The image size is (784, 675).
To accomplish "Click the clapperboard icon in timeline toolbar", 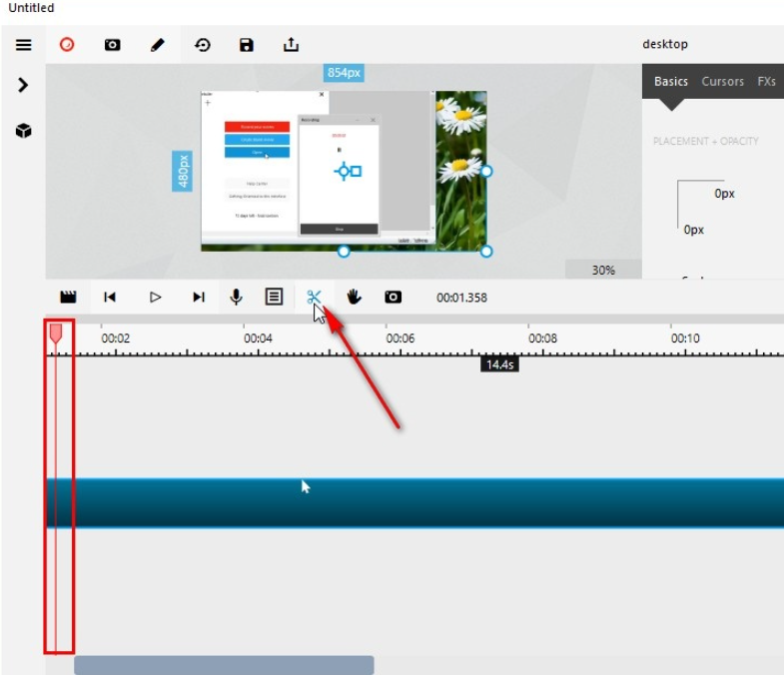I will [x=68, y=297].
